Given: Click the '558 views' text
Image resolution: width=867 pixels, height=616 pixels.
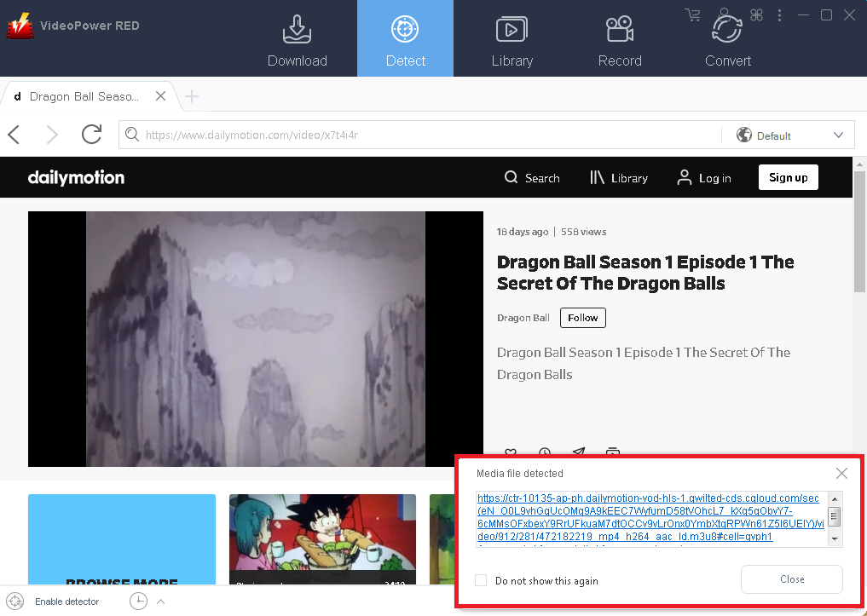Looking at the screenshot, I should pos(583,232).
